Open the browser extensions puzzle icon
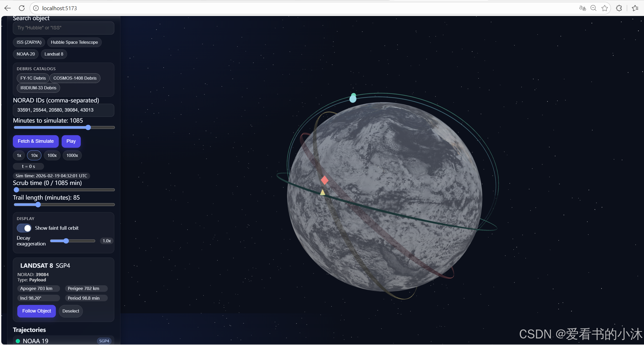 pos(619,8)
